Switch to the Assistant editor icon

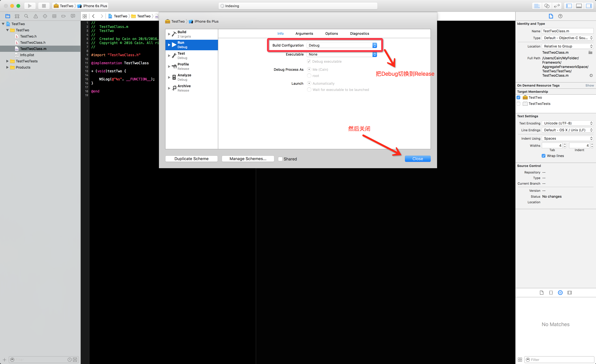pyautogui.click(x=547, y=6)
